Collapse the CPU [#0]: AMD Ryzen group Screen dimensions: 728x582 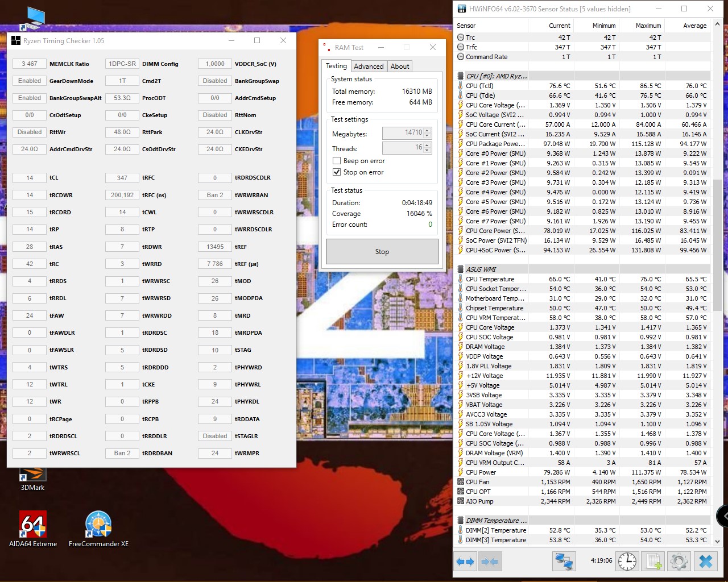point(496,76)
